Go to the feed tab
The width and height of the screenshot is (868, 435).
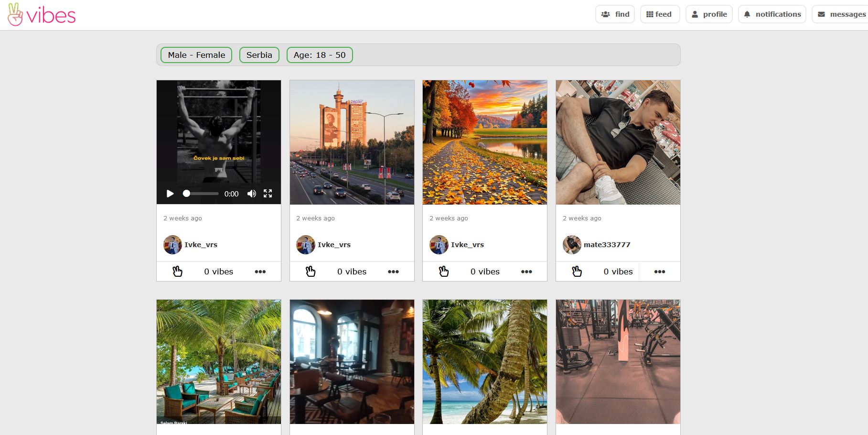click(660, 14)
